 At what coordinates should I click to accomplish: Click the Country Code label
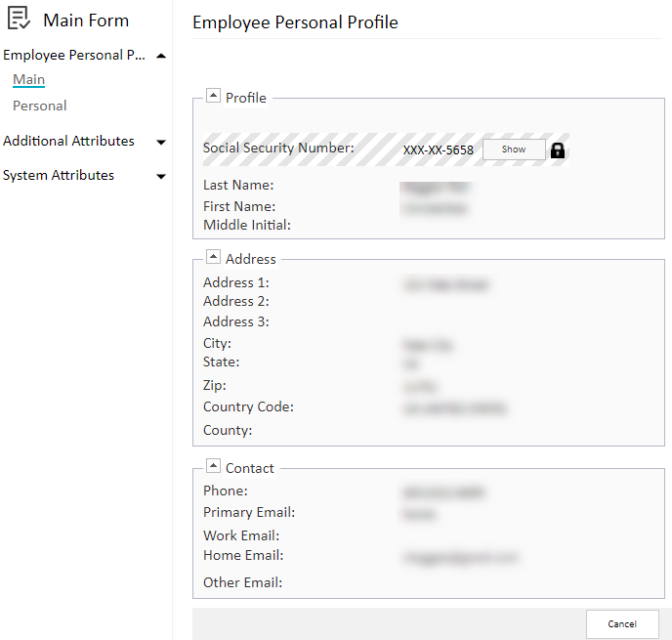248,406
